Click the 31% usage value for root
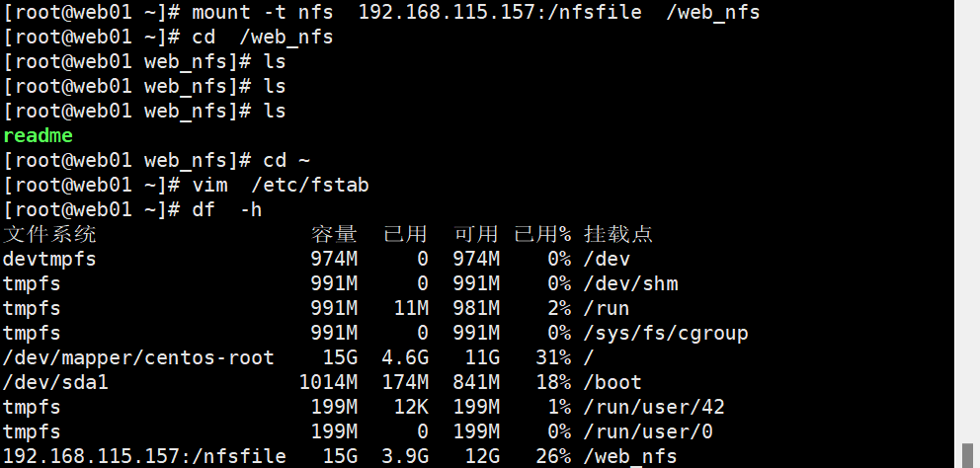Screen dimensions: 980x468 [553, 358]
